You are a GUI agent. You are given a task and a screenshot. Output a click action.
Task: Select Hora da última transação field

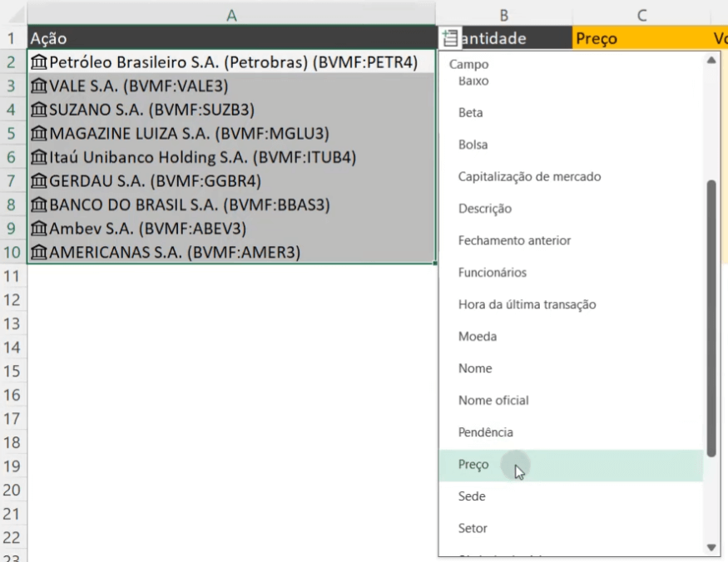tap(571, 304)
